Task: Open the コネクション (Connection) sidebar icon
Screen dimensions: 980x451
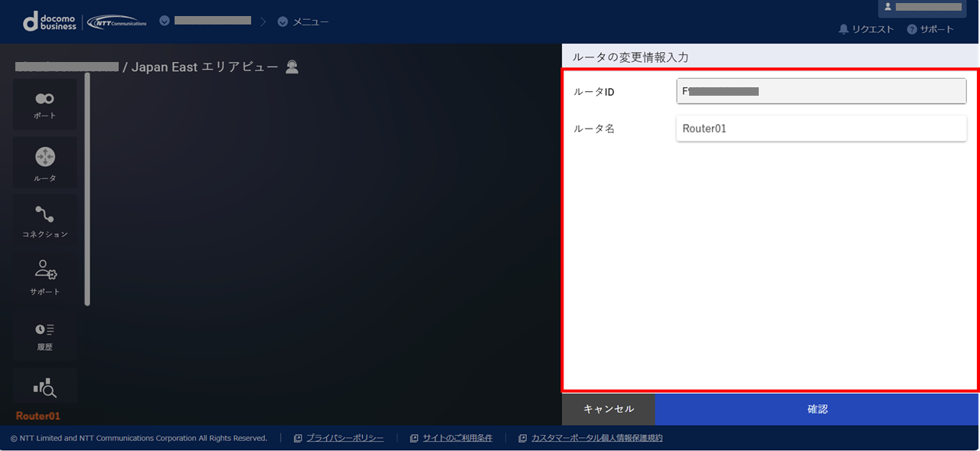Action: point(44,221)
